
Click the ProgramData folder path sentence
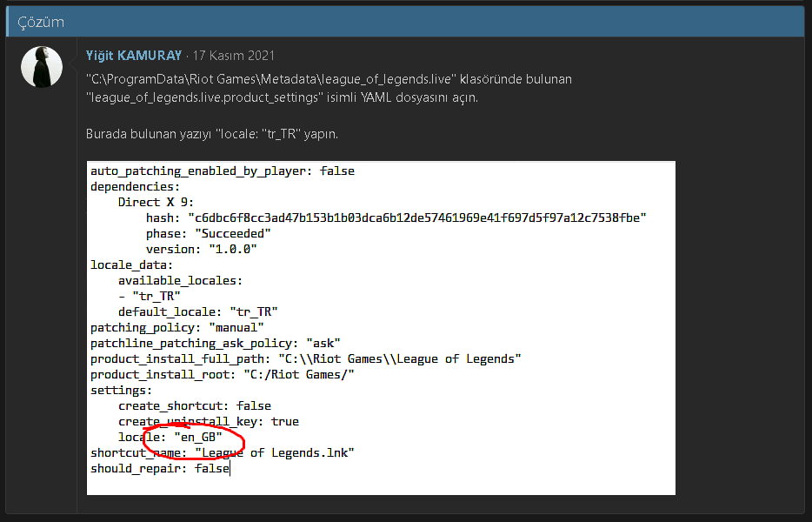pyautogui.click(x=329, y=79)
